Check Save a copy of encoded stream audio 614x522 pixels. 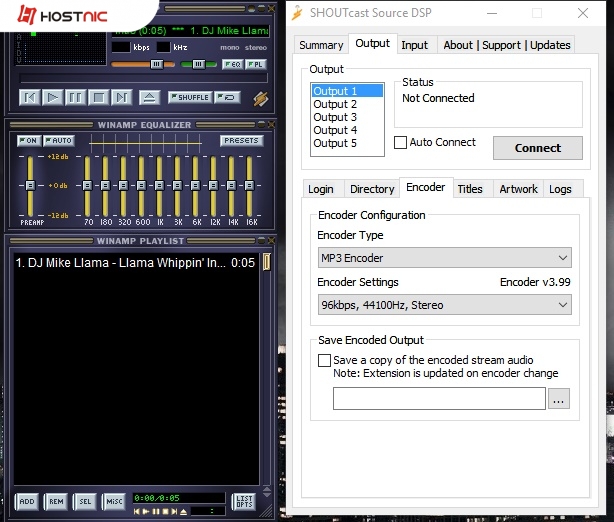click(x=324, y=360)
